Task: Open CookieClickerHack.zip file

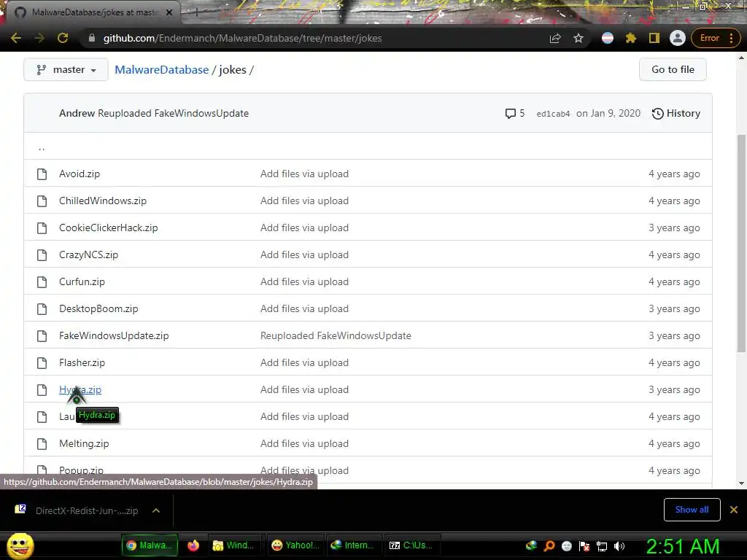Action: (x=109, y=228)
